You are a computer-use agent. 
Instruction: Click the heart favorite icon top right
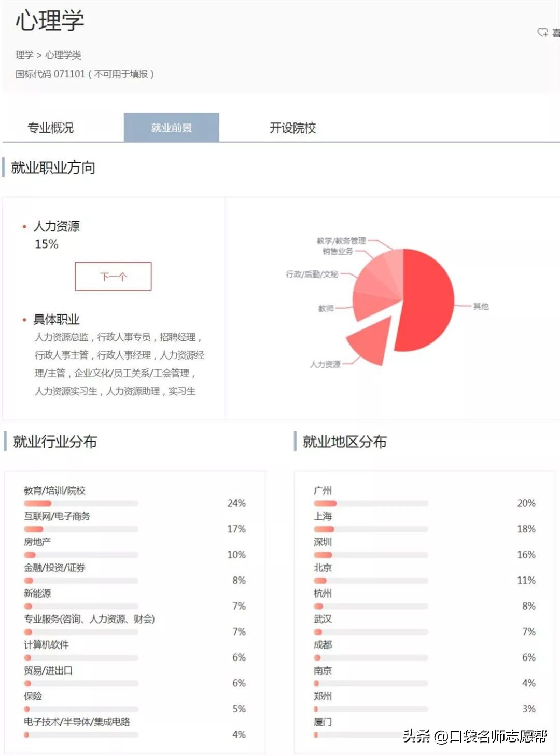pyautogui.click(x=543, y=32)
